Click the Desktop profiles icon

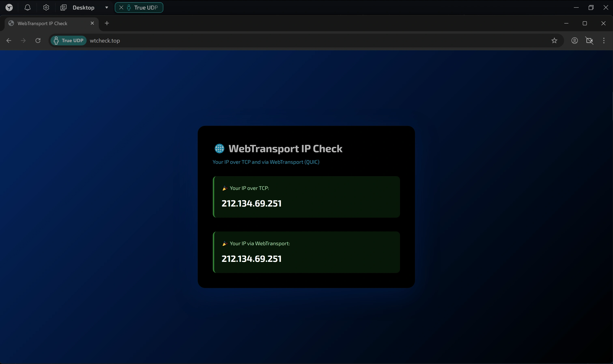[63, 8]
